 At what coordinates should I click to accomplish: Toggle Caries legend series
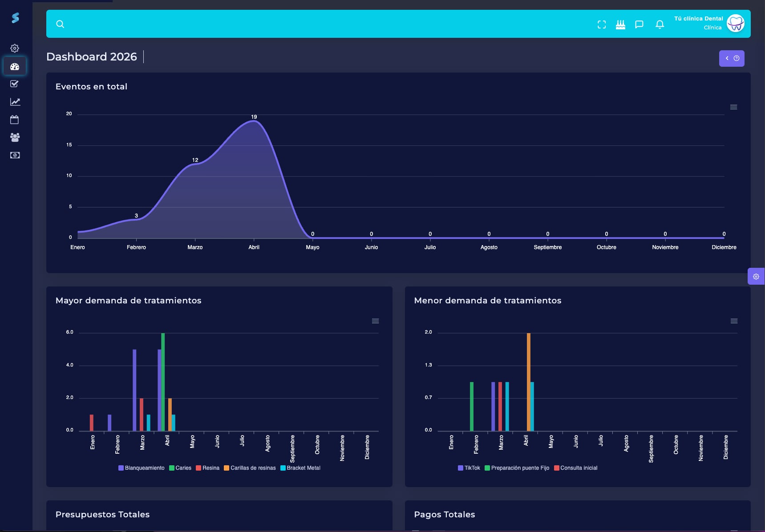pyautogui.click(x=180, y=468)
